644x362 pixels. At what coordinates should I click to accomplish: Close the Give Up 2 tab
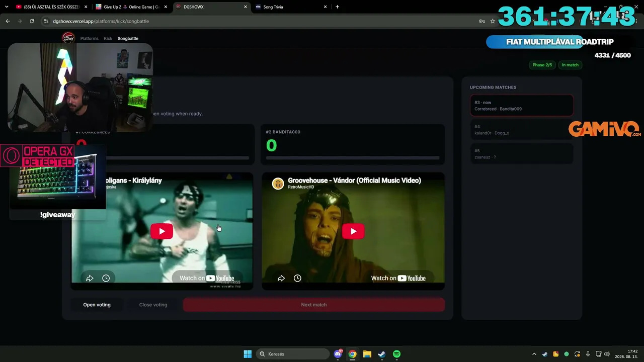(x=166, y=7)
